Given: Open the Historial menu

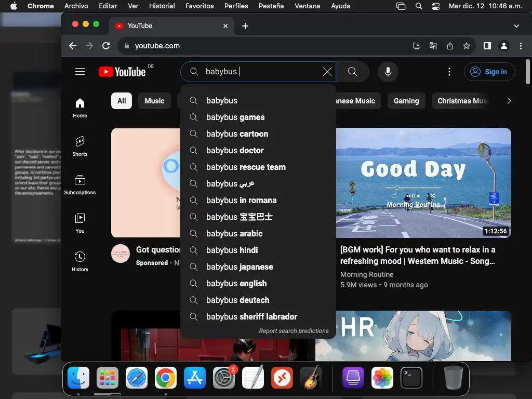Looking at the screenshot, I should (162, 6).
